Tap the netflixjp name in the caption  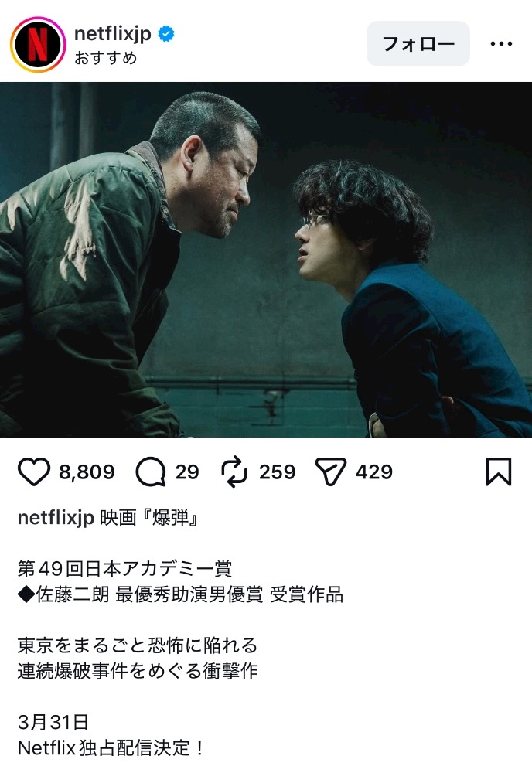click(x=56, y=518)
